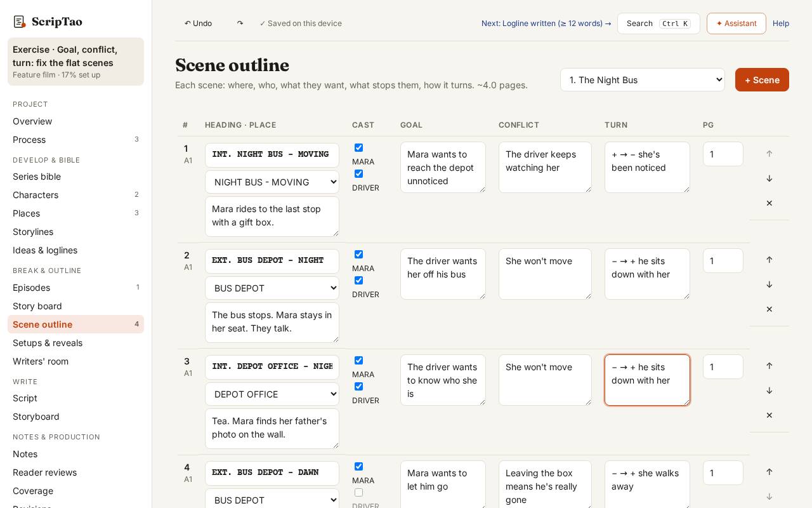The height and width of the screenshot is (508, 812).
Task: Open scene 3 place dropdown DEPOT OFFICE
Action: (x=272, y=394)
